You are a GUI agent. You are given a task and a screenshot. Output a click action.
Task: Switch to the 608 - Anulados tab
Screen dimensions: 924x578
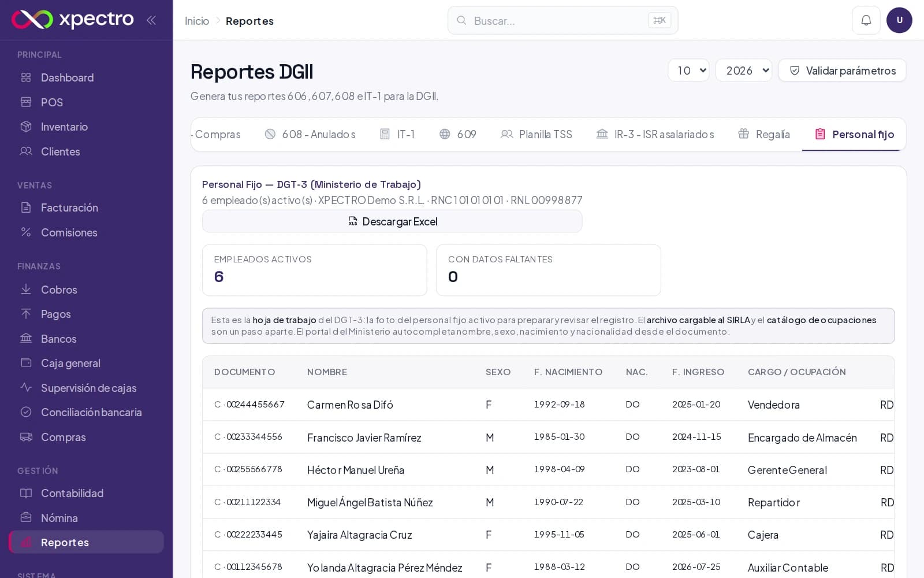pos(310,134)
